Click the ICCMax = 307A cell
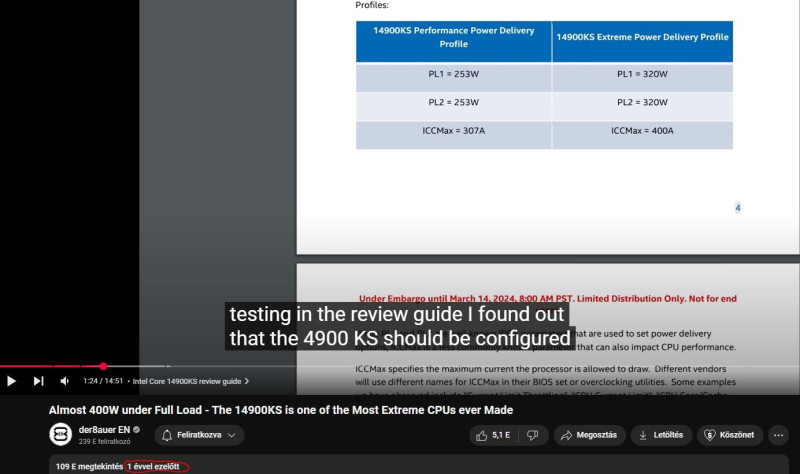The height and width of the screenshot is (474, 800). click(454, 135)
